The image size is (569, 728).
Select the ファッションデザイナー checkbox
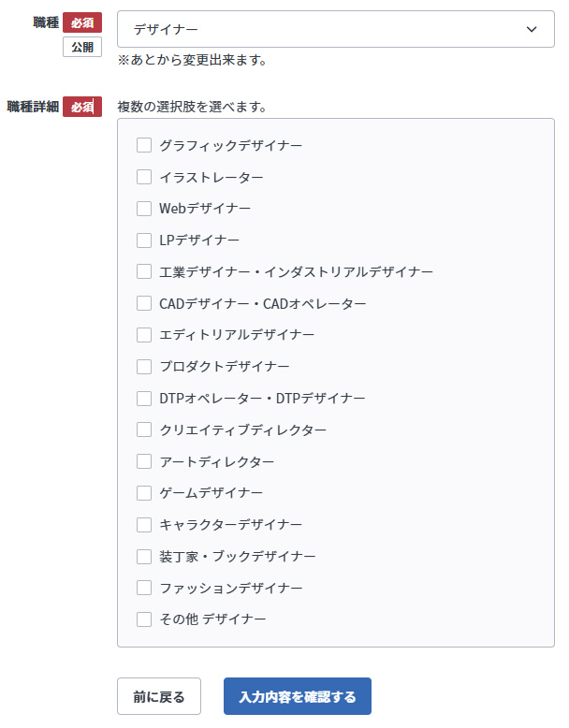[x=144, y=588]
